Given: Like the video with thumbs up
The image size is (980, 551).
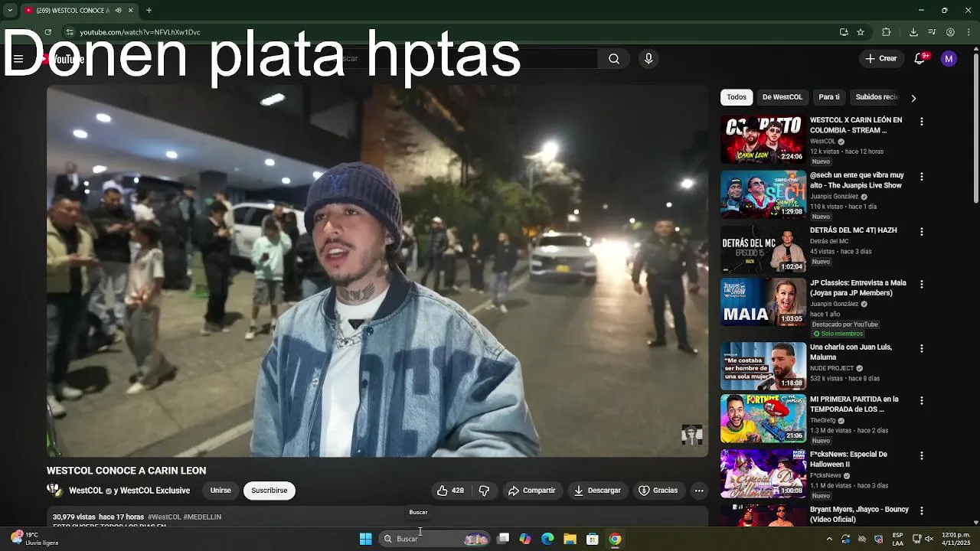Looking at the screenshot, I should 450,491.
